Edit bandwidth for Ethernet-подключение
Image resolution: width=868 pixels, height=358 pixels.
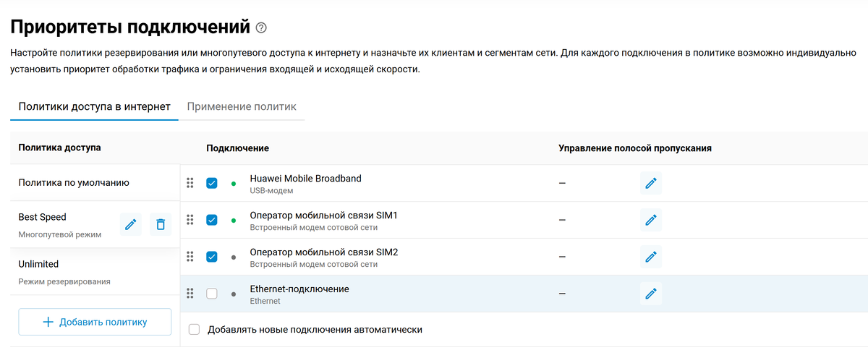650,294
